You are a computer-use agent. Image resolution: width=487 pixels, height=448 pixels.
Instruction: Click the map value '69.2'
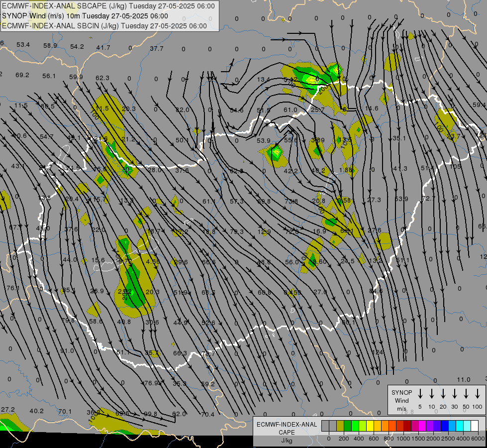point(22,75)
